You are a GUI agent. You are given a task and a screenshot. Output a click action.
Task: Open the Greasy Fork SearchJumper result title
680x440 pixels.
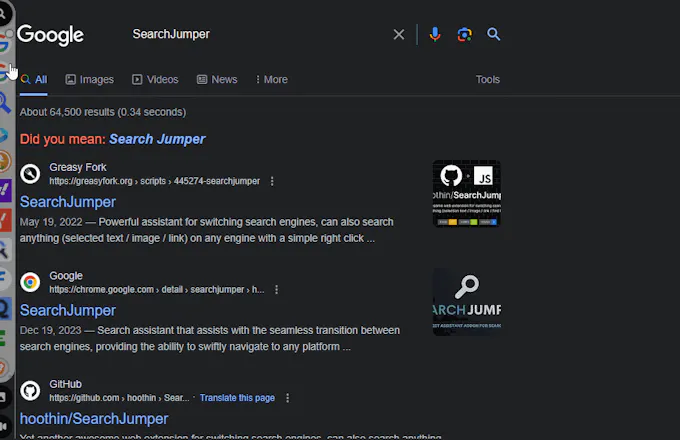[68, 202]
